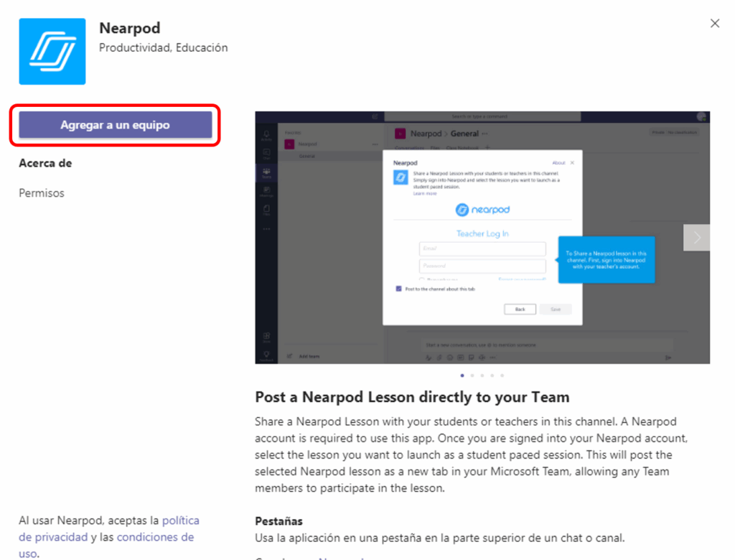The image size is (735, 560).
Task: Jump to the third carousel dot
Action: tap(482, 375)
